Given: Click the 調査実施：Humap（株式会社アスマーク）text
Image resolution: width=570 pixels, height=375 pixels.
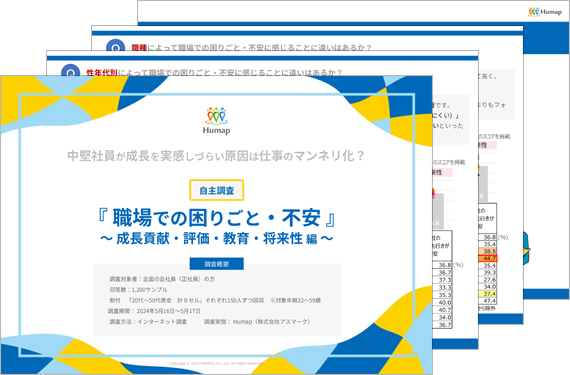Looking at the screenshot, I should pyautogui.click(x=257, y=322).
